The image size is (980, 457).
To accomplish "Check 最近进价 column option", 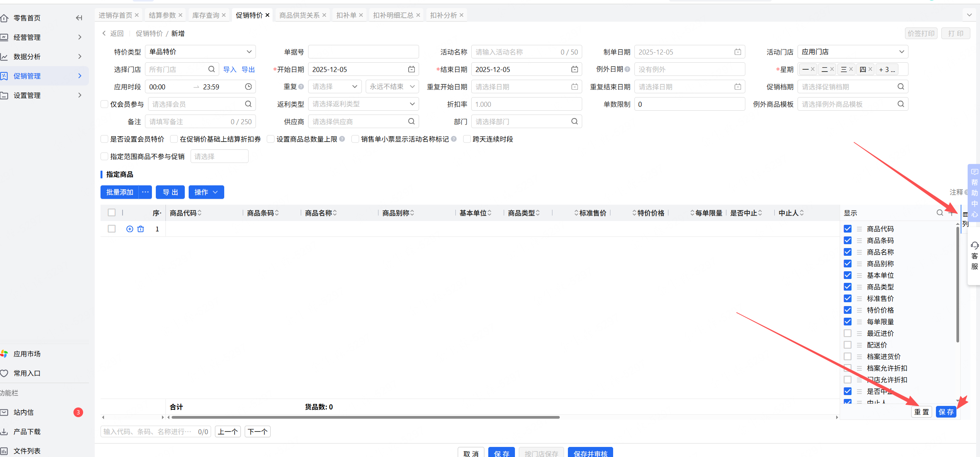I will (x=847, y=333).
